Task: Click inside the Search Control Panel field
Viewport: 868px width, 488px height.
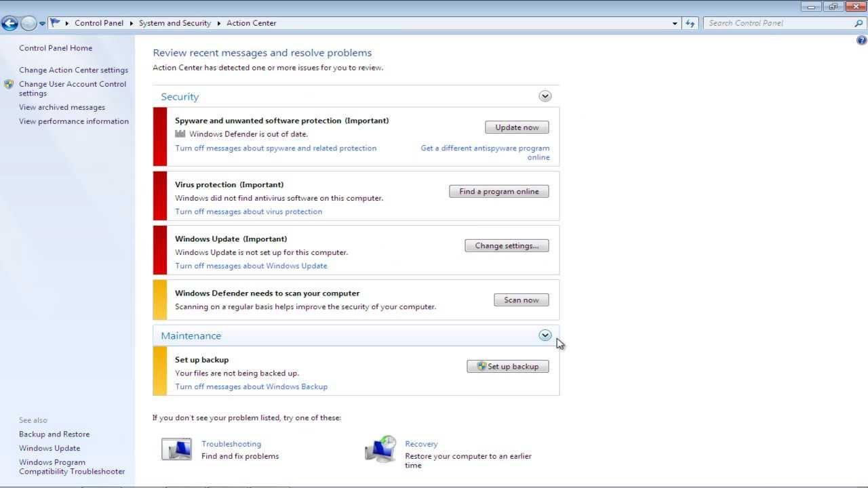Action: (x=773, y=22)
